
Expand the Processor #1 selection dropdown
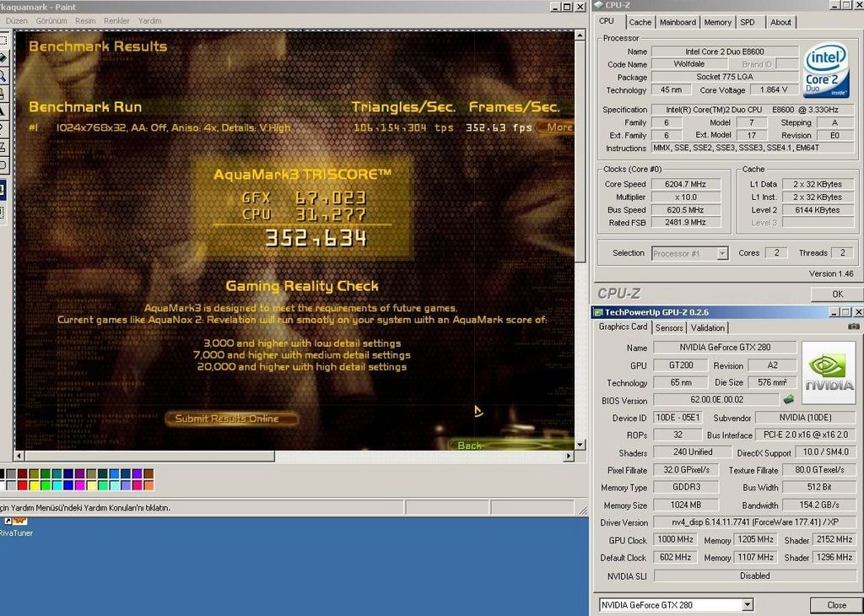722,253
